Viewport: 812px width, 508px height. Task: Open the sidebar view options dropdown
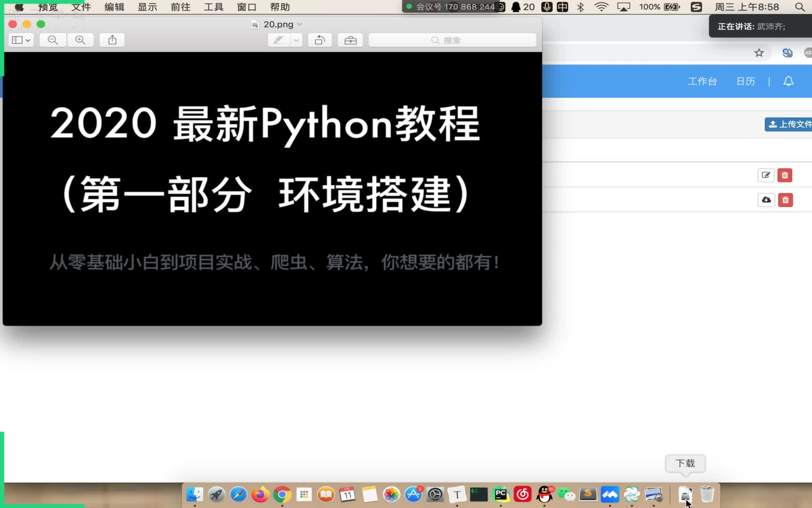[21, 40]
